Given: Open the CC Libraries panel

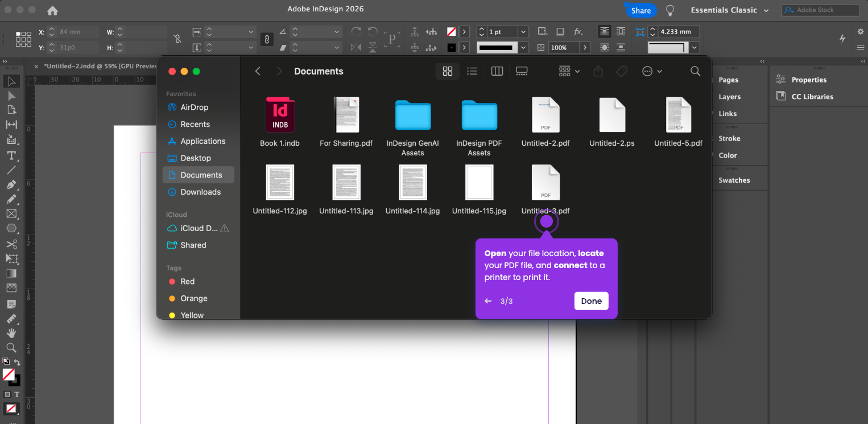Looking at the screenshot, I should coord(805,97).
